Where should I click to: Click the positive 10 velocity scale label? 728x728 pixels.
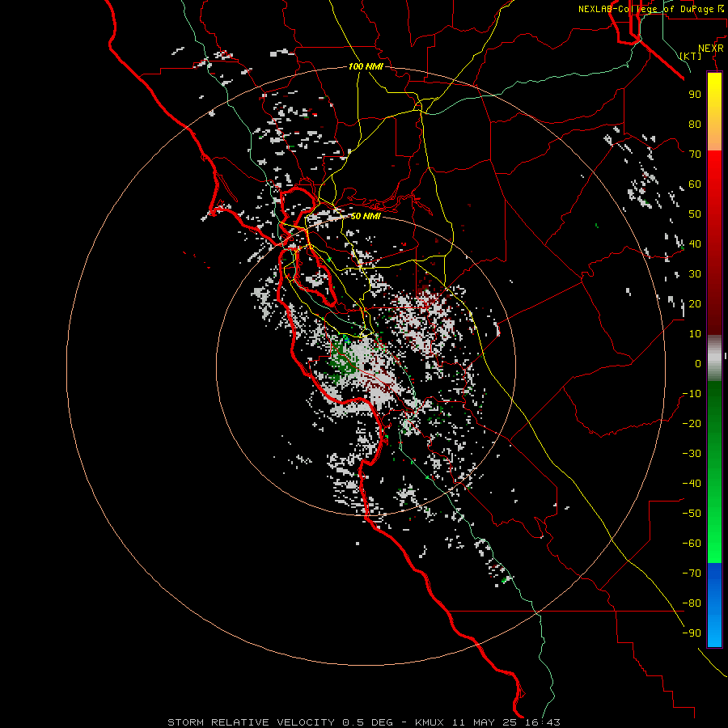695,334
